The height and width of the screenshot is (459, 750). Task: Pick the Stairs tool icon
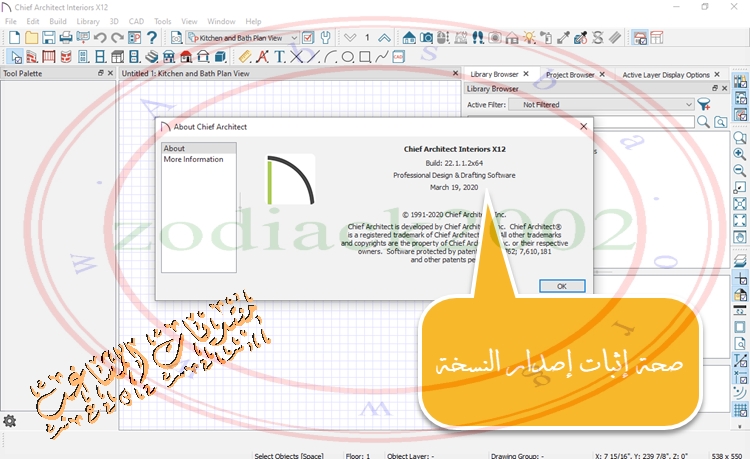[152, 57]
